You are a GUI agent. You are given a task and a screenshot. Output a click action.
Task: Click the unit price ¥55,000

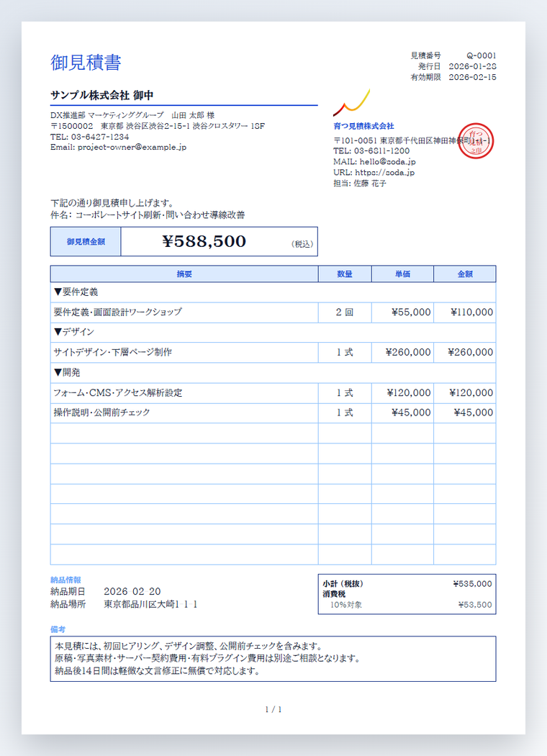click(x=411, y=312)
